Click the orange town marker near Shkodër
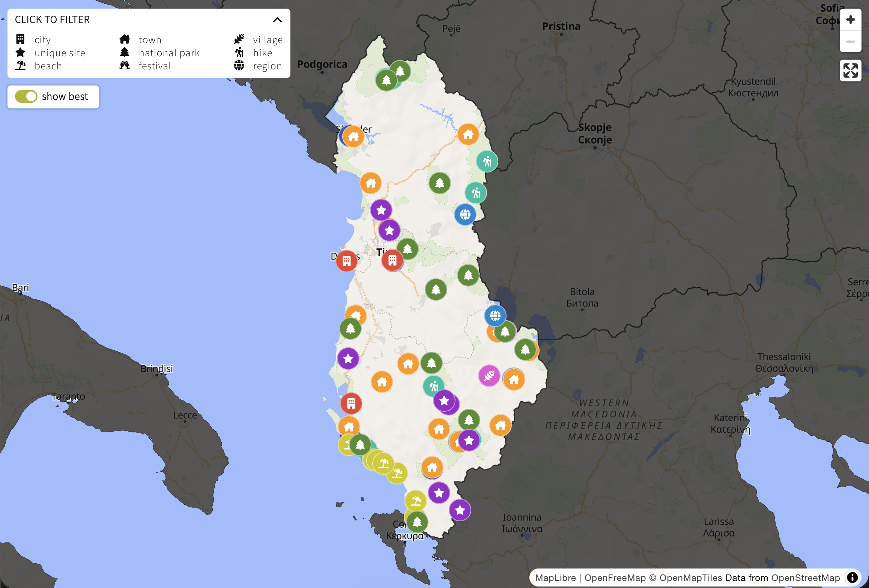 point(353,136)
